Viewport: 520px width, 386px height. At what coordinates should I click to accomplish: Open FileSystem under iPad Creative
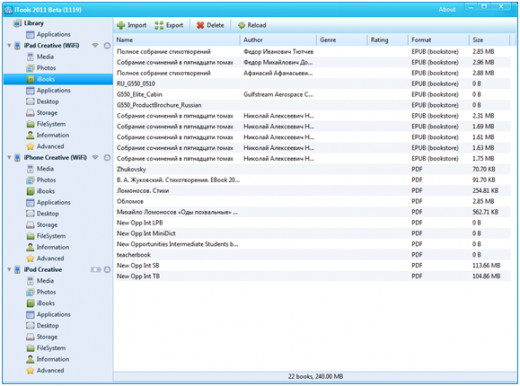point(46,124)
